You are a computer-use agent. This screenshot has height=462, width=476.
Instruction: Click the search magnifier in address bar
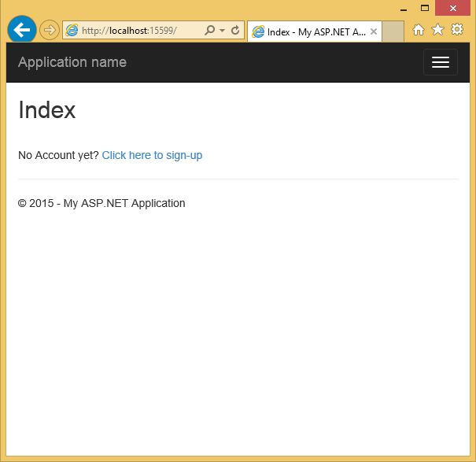[210, 30]
